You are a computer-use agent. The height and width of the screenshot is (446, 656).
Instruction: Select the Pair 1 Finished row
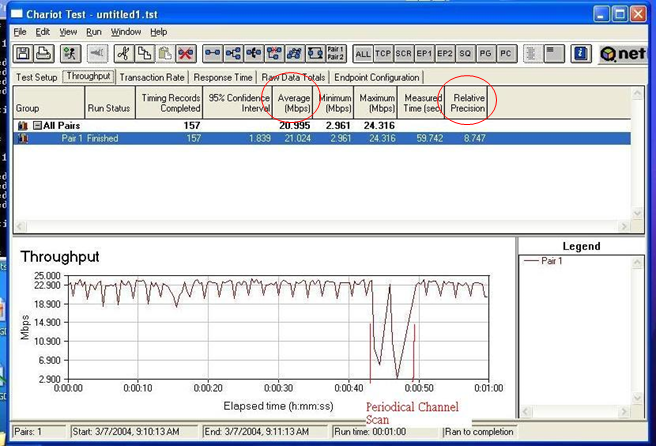322,138
